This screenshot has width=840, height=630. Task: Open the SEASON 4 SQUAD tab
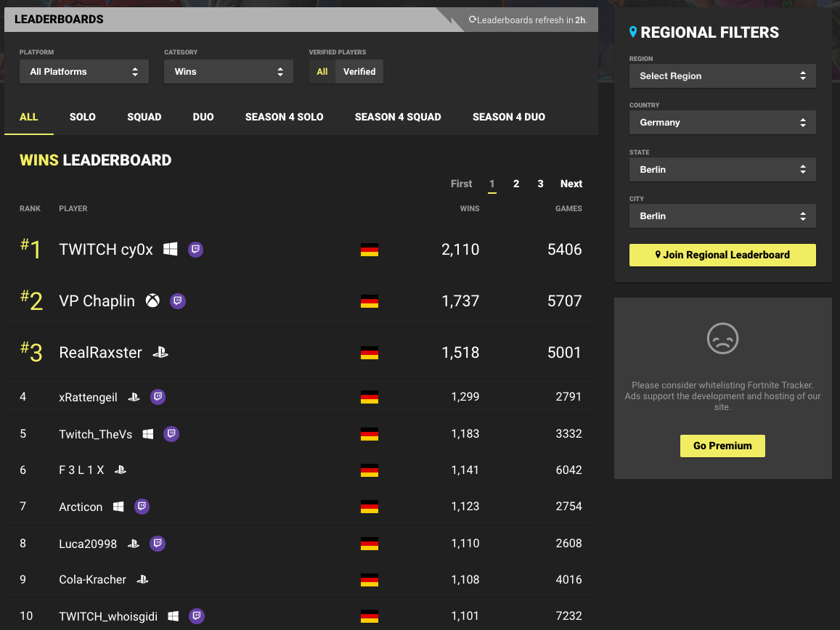398,117
